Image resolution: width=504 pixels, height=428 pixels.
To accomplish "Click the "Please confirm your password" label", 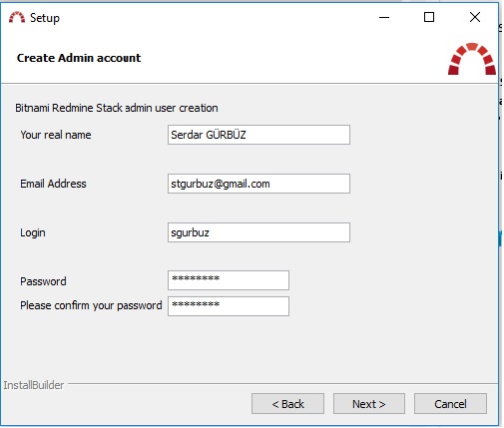I will [x=91, y=305].
